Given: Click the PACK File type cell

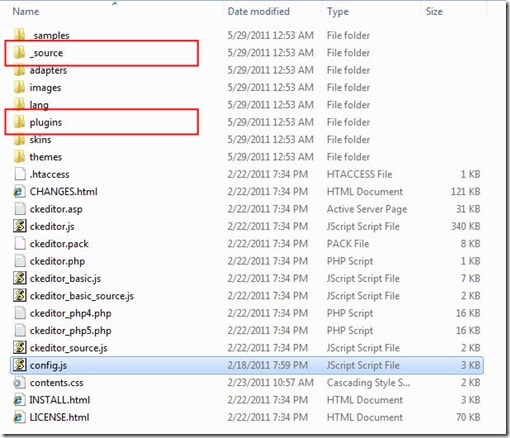Looking at the screenshot, I should 348,244.
